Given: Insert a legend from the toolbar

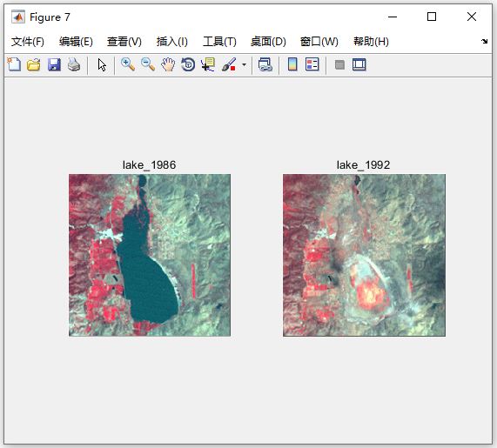Looking at the screenshot, I should pos(312,64).
